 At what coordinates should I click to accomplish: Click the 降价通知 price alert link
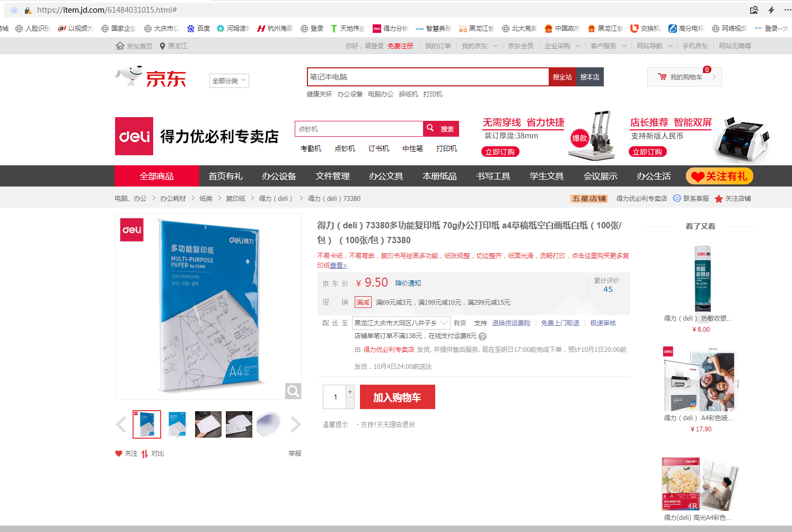408,283
